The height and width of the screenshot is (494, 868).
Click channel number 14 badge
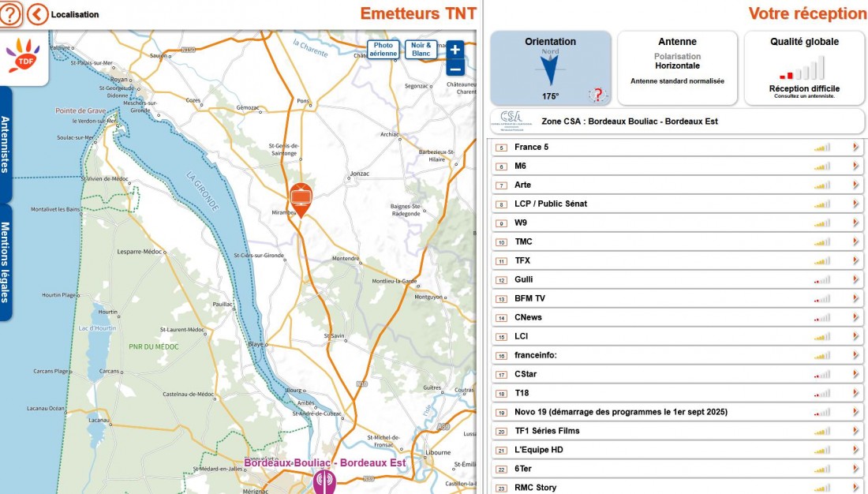[502, 318]
